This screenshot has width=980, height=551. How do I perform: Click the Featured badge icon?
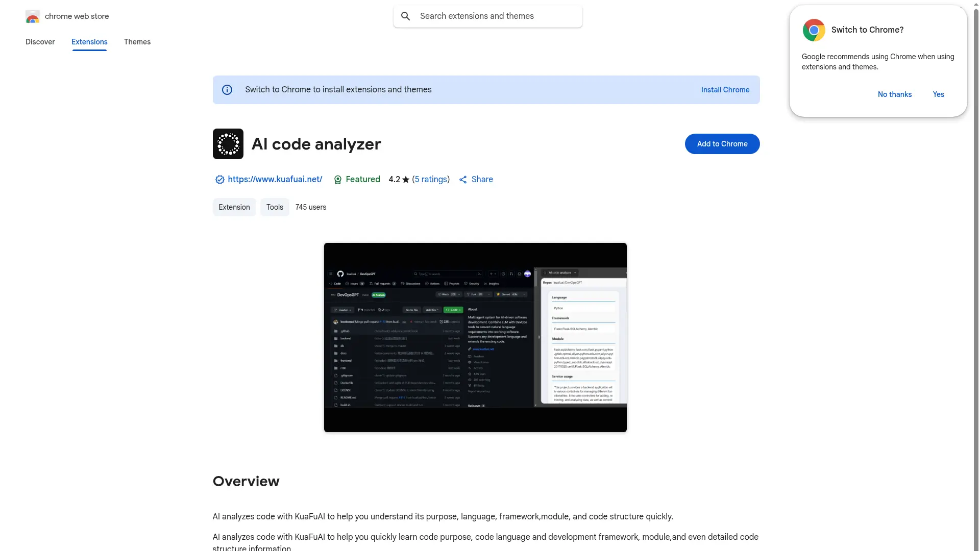(x=338, y=180)
